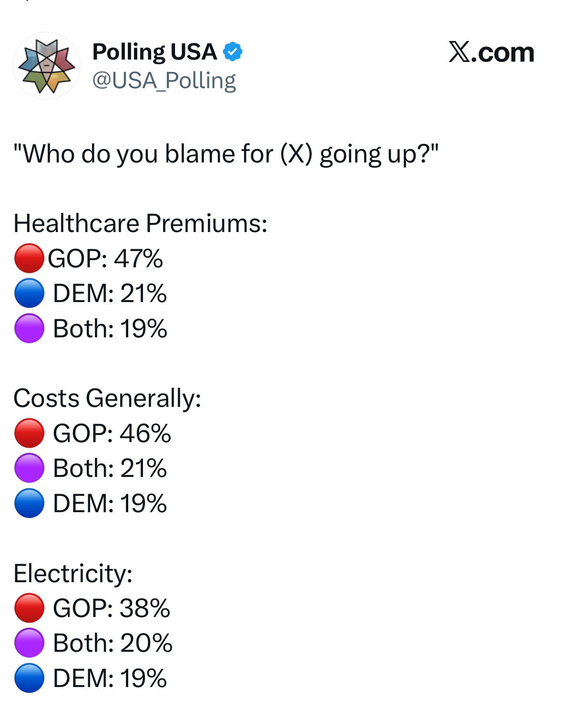Click the Healthcare Premiums heading
562x728 pixels.
[x=141, y=223]
